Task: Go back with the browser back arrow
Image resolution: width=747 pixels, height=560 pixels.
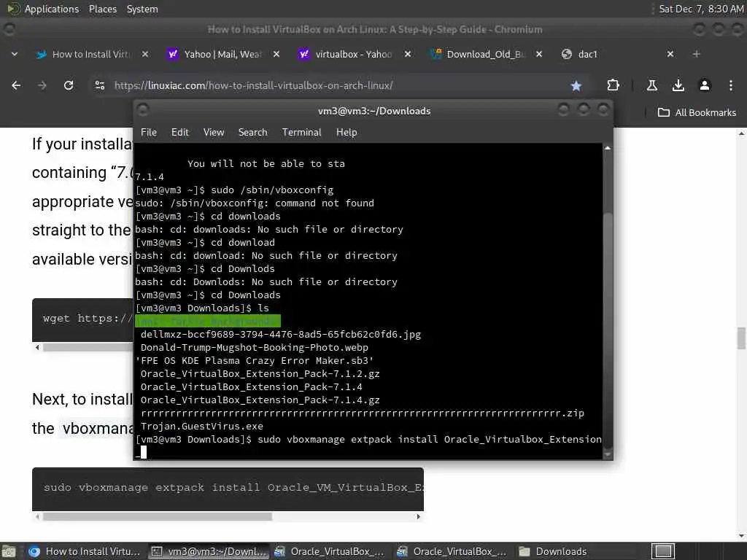Action: pos(16,85)
